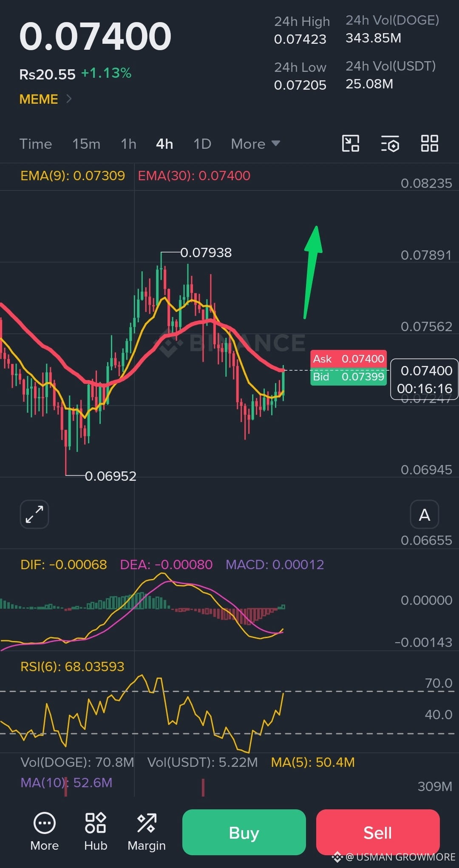This screenshot has height=868, width=459.
Task: Tap the red Sell button
Action: 378,832
